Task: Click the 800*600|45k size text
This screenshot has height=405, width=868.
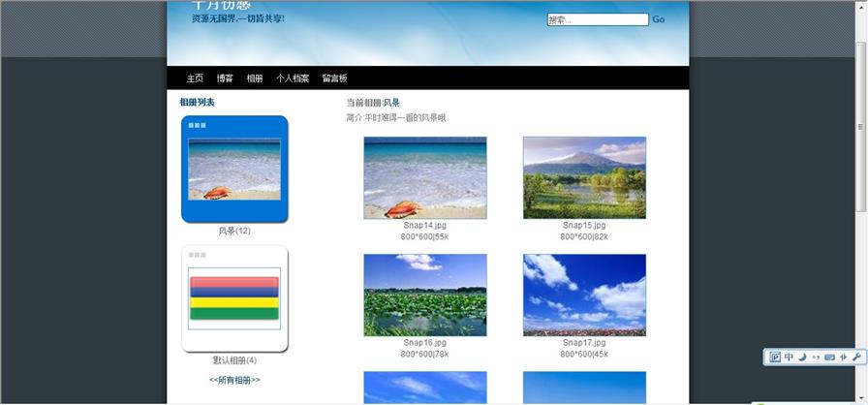Action: [x=584, y=354]
